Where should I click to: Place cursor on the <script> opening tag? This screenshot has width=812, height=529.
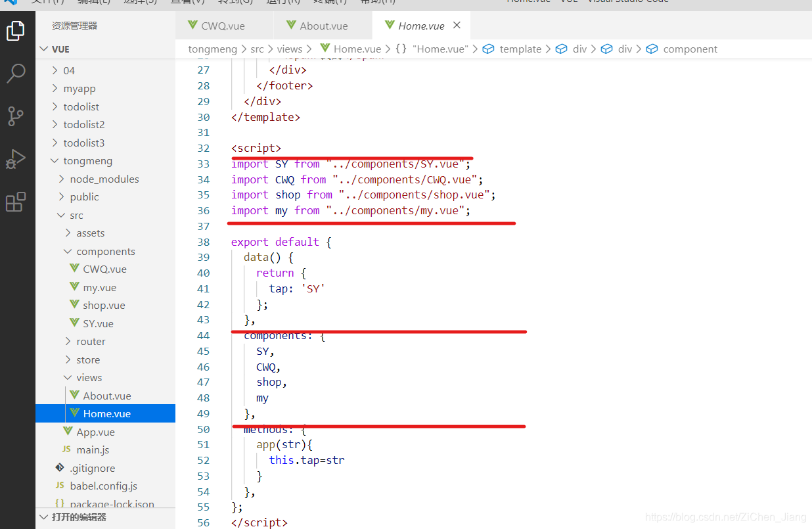[256, 148]
